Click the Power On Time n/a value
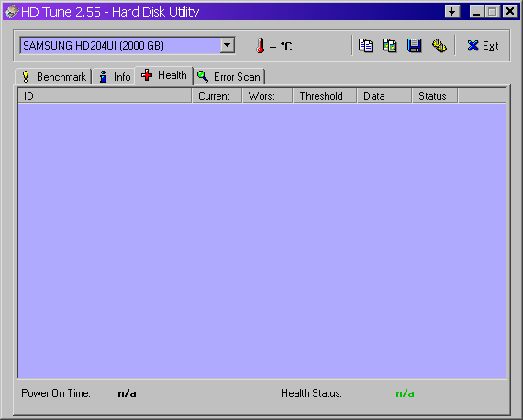Image resolution: width=523 pixels, height=420 pixels. pos(128,394)
